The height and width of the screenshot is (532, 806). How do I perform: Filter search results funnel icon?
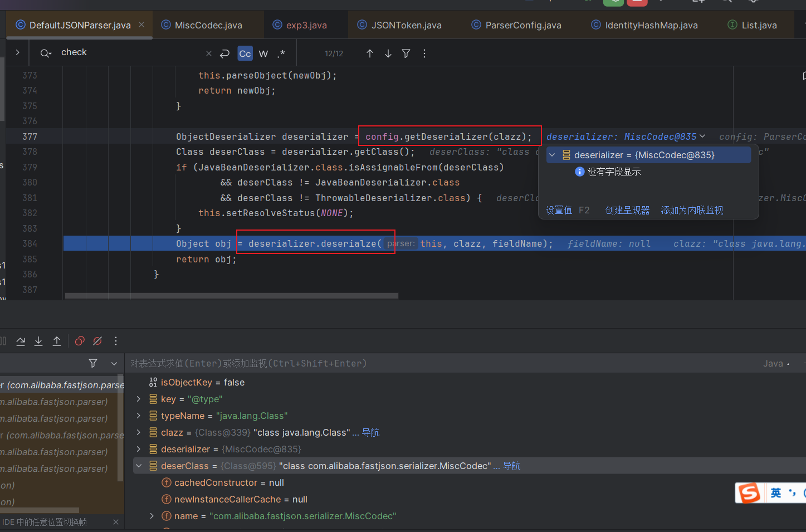tap(406, 53)
